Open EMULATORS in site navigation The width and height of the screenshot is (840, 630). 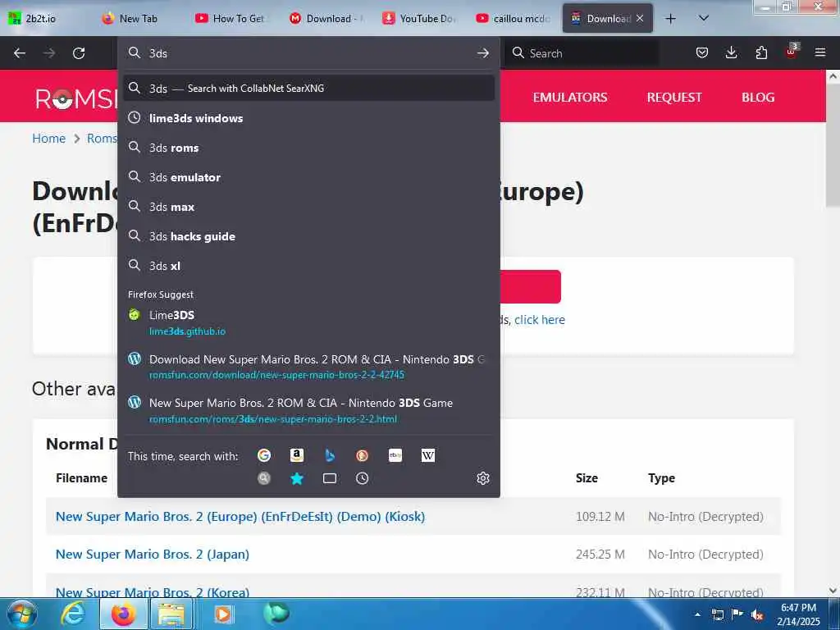(570, 97)
